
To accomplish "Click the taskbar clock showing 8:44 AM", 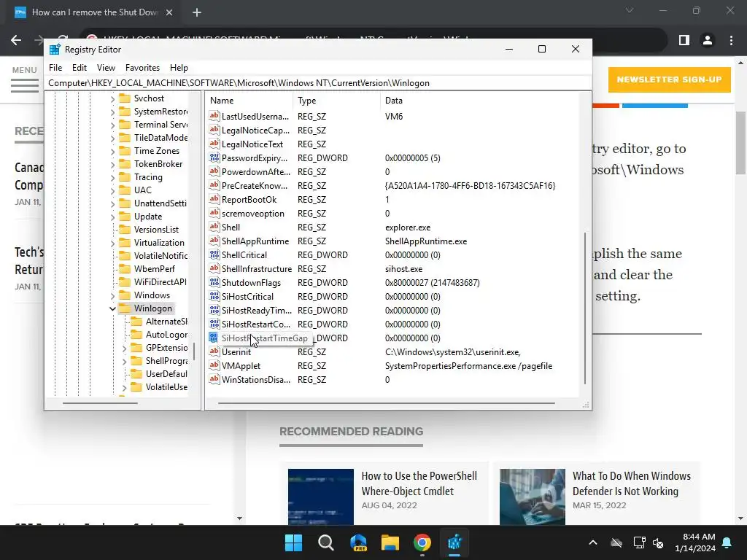I will tap(695, 542).
